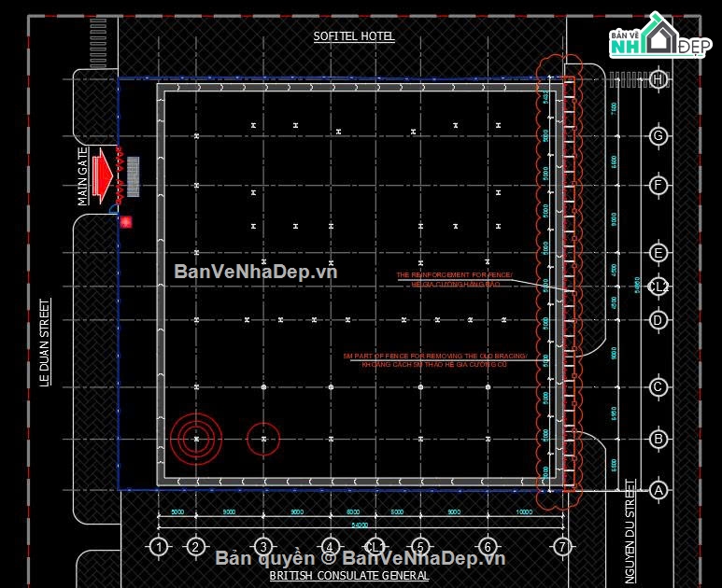The height and width of the screenshot is (588, 722).
Task: Select the grid bubble labeled D
Action: (658, 320)
